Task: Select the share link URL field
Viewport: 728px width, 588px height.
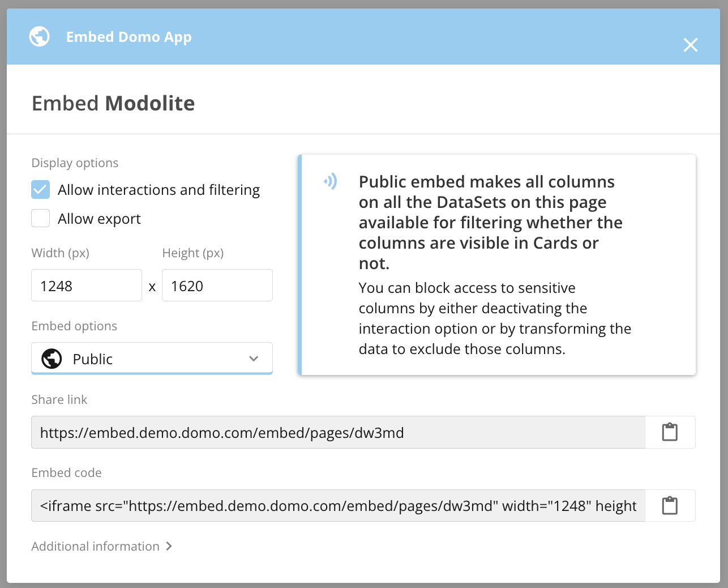Action: [x=338, y=432]
